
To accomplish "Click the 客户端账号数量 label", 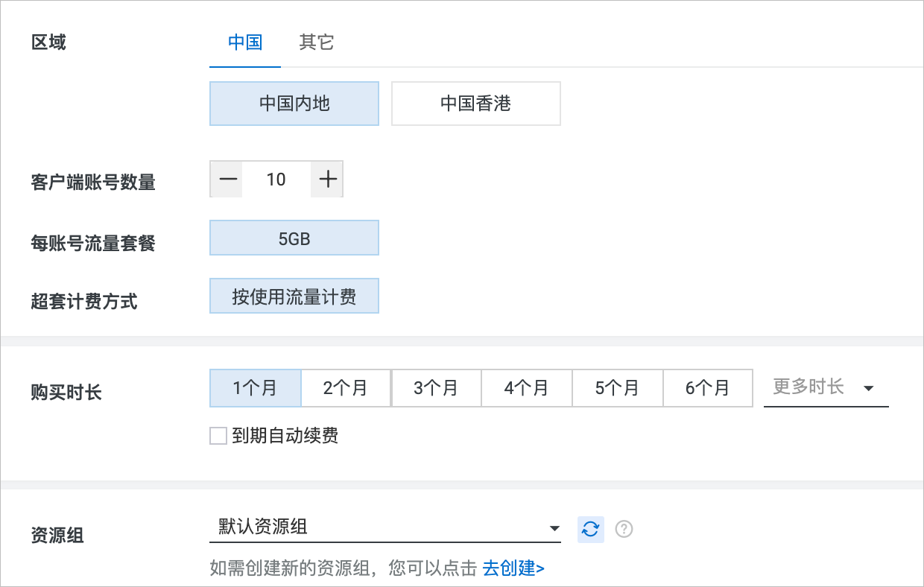I will pyautogui.click(x=93, y=183).
